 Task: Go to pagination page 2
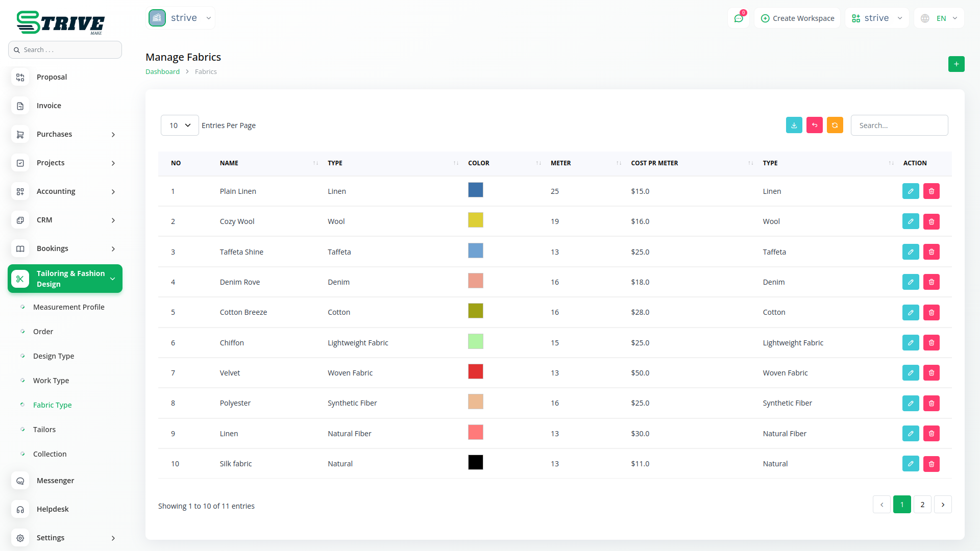[x=922, y=505]
